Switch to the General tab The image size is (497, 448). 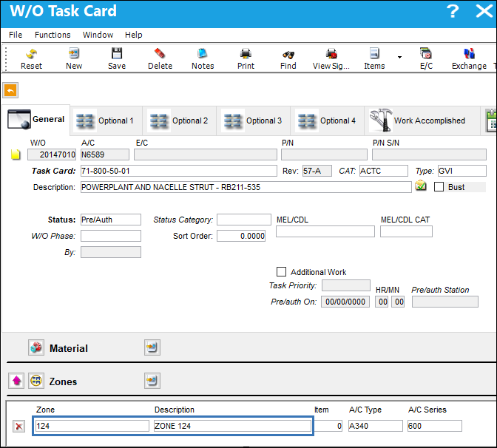35,120
